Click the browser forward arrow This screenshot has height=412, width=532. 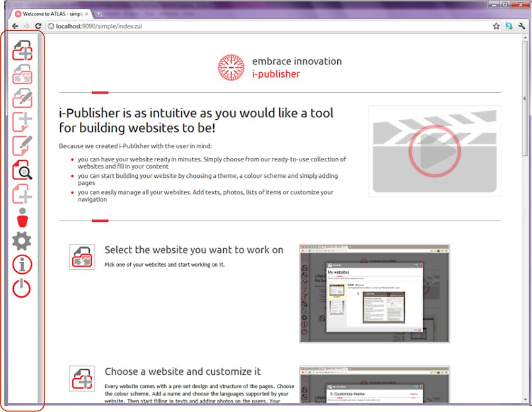pos(27,26)
